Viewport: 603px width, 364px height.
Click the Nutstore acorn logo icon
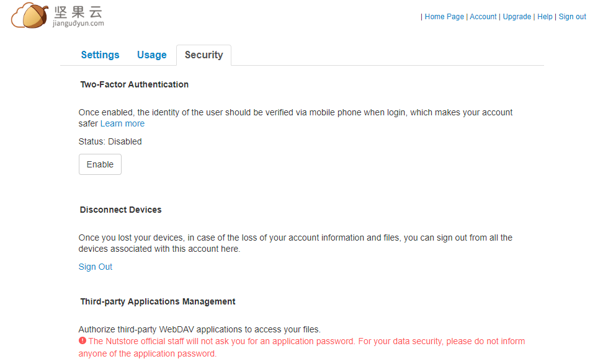pos(30,16)
